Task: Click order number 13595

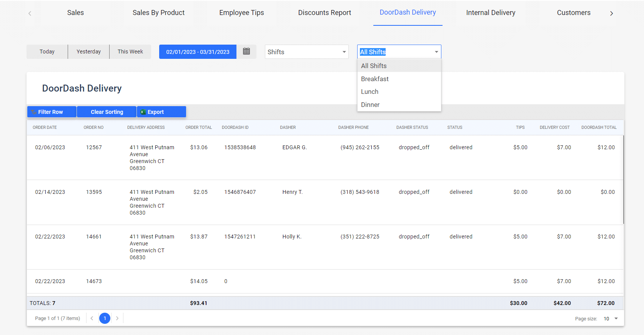Action: [x=94, y=192]
